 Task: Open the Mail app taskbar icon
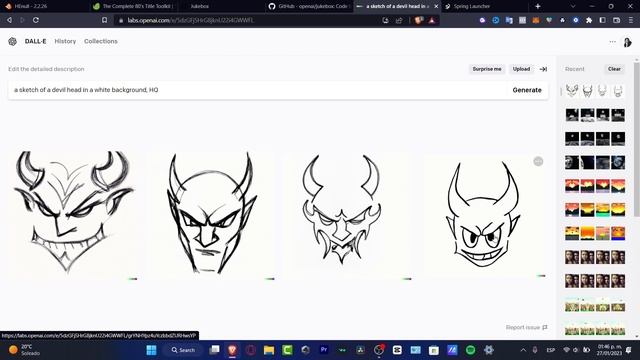416,350
